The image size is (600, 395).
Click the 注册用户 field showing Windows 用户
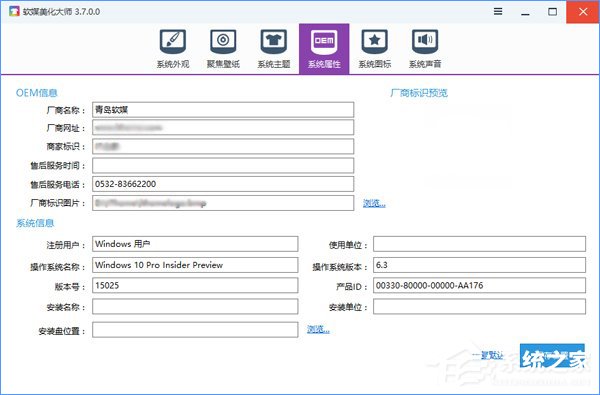tap(195, 244)
